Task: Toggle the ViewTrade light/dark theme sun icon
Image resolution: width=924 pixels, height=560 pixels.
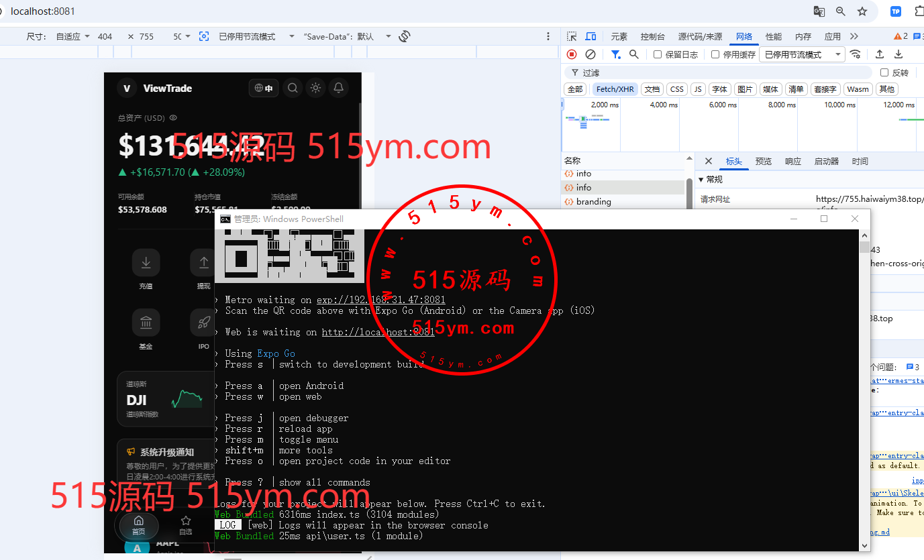Action: (316, 88)
